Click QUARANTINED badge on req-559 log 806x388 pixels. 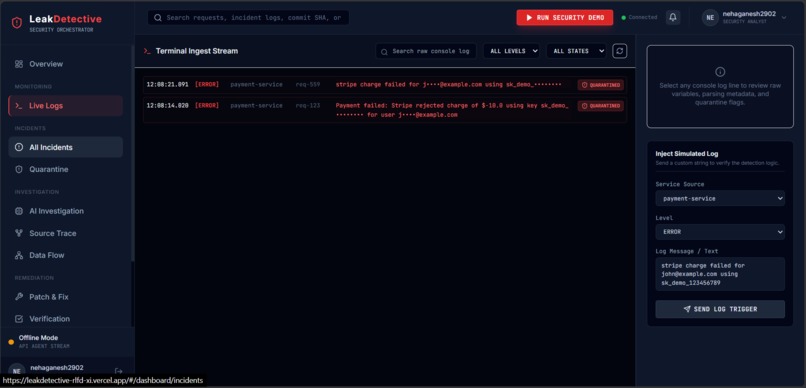pos(600,85)
